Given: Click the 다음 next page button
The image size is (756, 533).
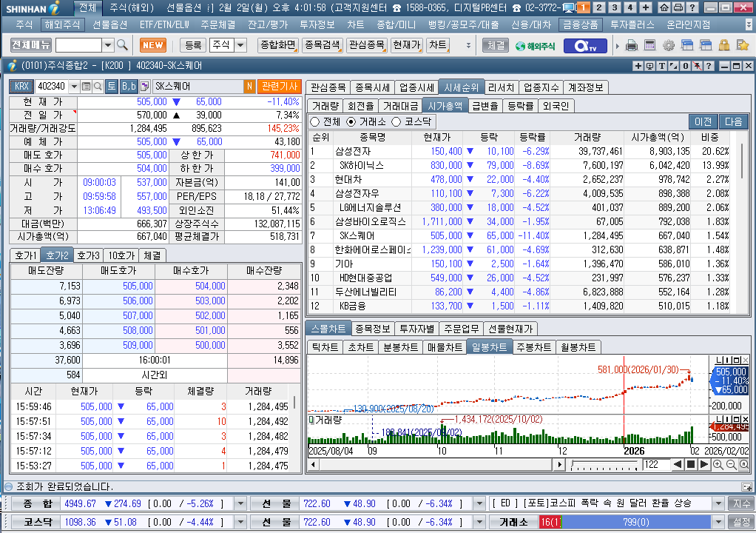Looking at the screenshot, I should pos(733,121).
